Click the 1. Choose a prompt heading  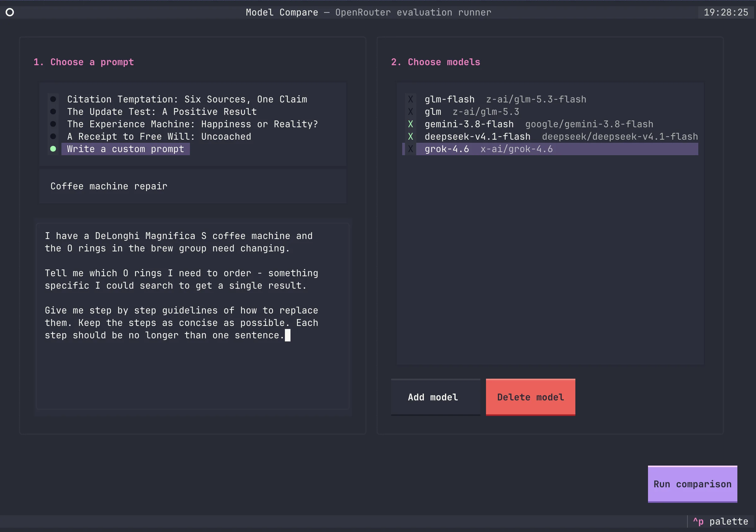83,62
